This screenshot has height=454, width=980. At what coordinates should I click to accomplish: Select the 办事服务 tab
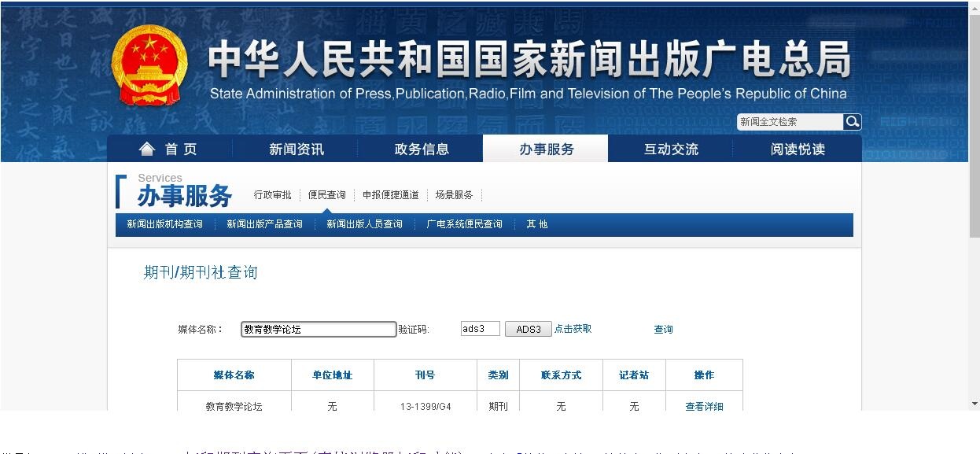pos(546,149)
